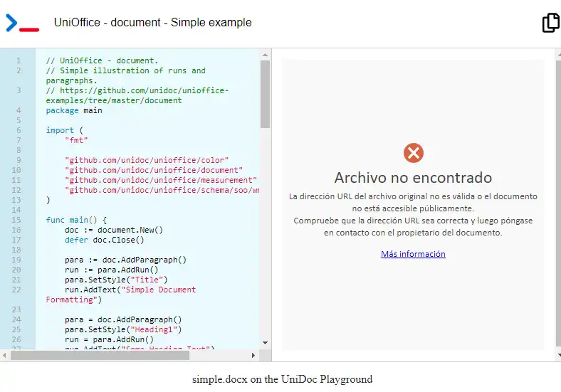Click line number 22 in gutter
Image resolution: width=561 pixels, height=392 pixels.
[17, 290]
